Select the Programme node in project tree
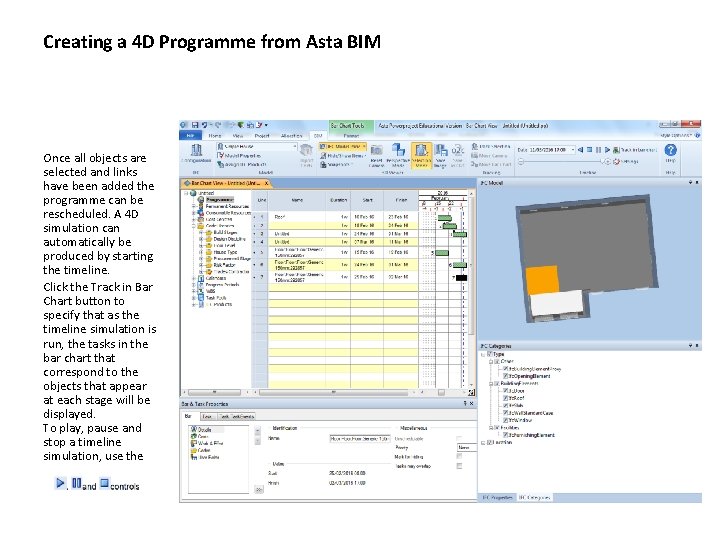This screenshot has width=720, height=540. point(219,200)
